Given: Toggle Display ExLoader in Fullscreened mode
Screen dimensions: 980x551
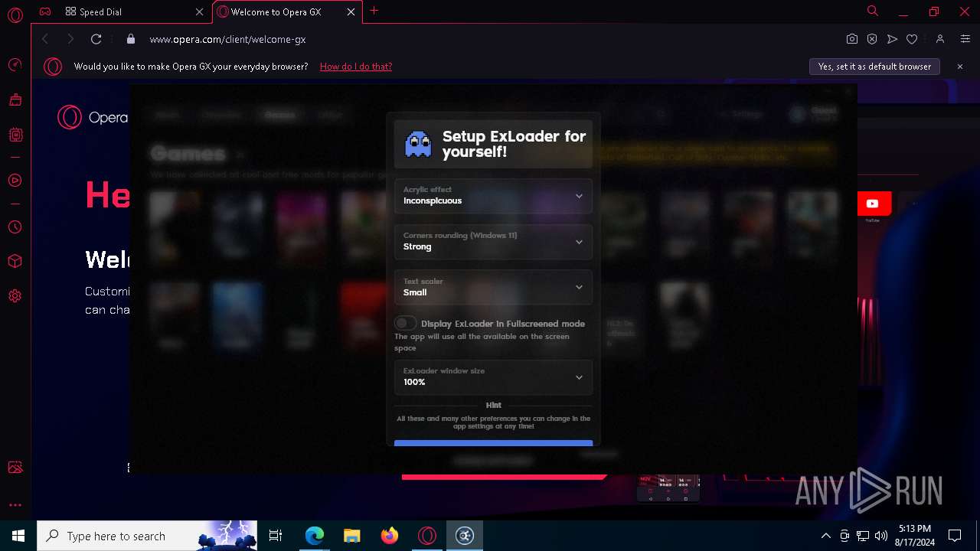Looking at the screenshot, I should pyautogui.click(x=405, y=324).
